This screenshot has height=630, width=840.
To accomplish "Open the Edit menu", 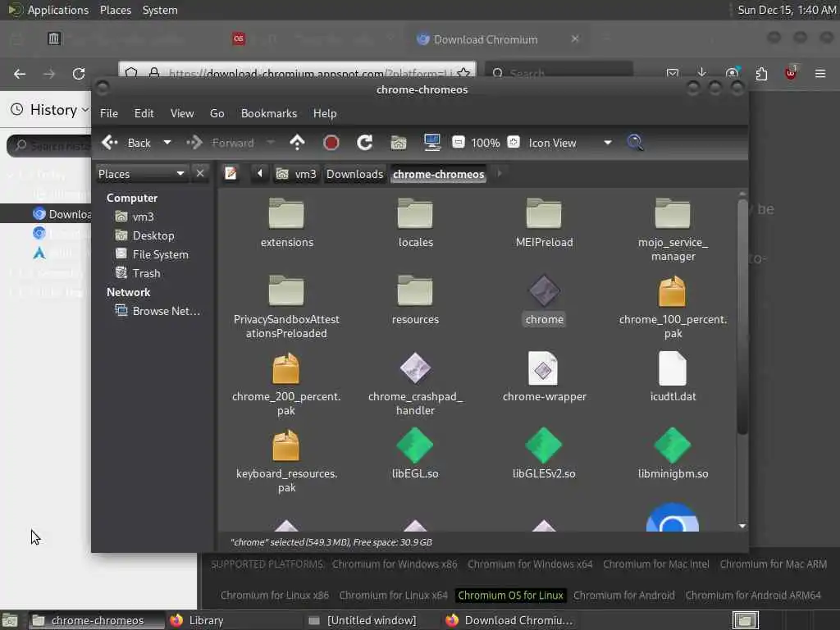I will click(144, 113).
